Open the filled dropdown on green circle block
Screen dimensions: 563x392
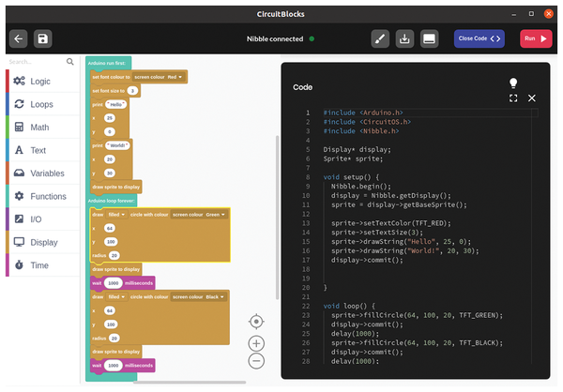coord(116,215)
